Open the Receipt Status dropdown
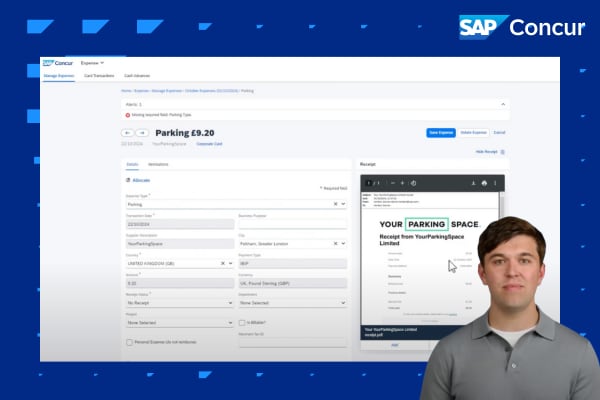600x400 pixels. point(179,302)
